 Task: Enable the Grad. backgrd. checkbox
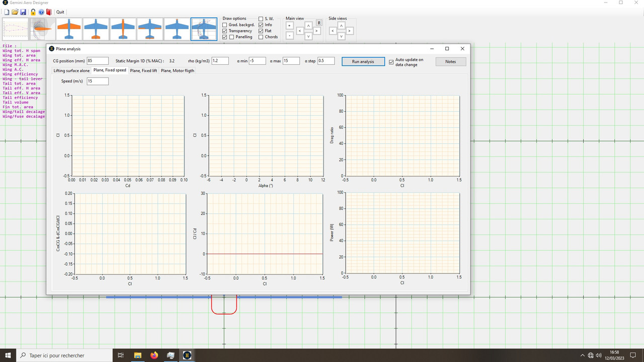click(225, 25)
